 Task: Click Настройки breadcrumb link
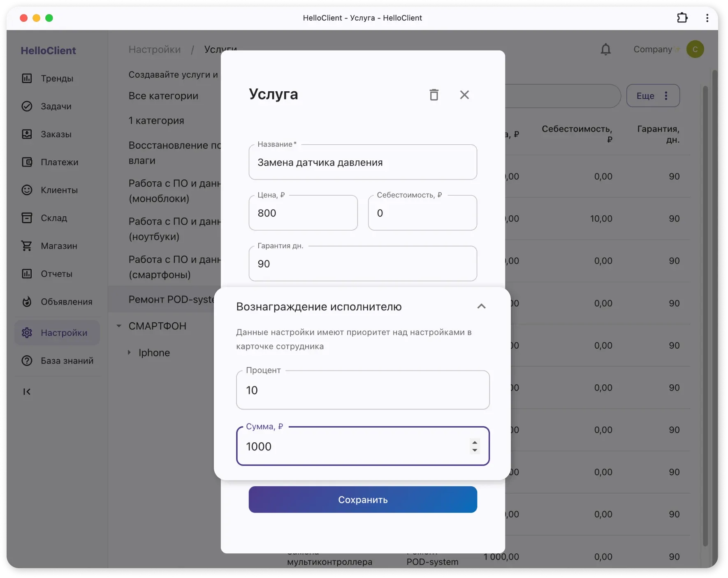[155, 50]
